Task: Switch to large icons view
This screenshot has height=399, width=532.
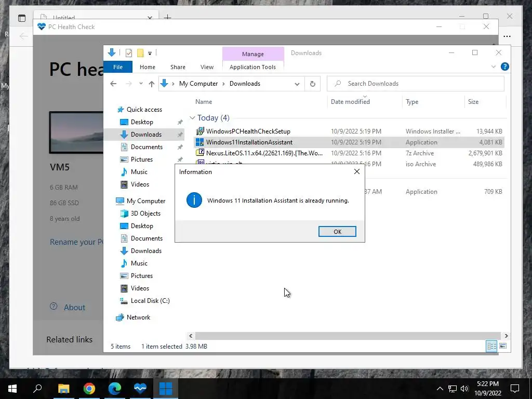Action: point(503,346)
